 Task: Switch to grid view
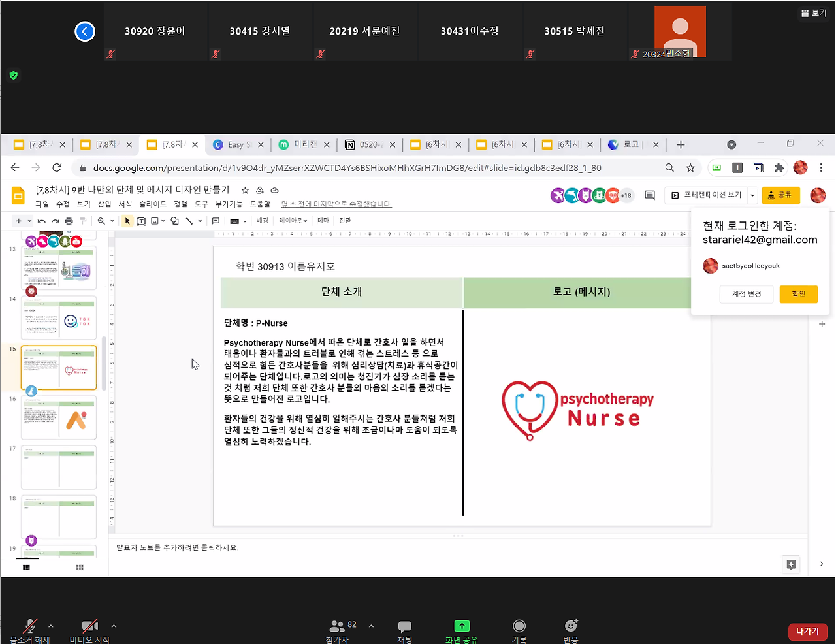pyautogui.click(x=80, y=568)
